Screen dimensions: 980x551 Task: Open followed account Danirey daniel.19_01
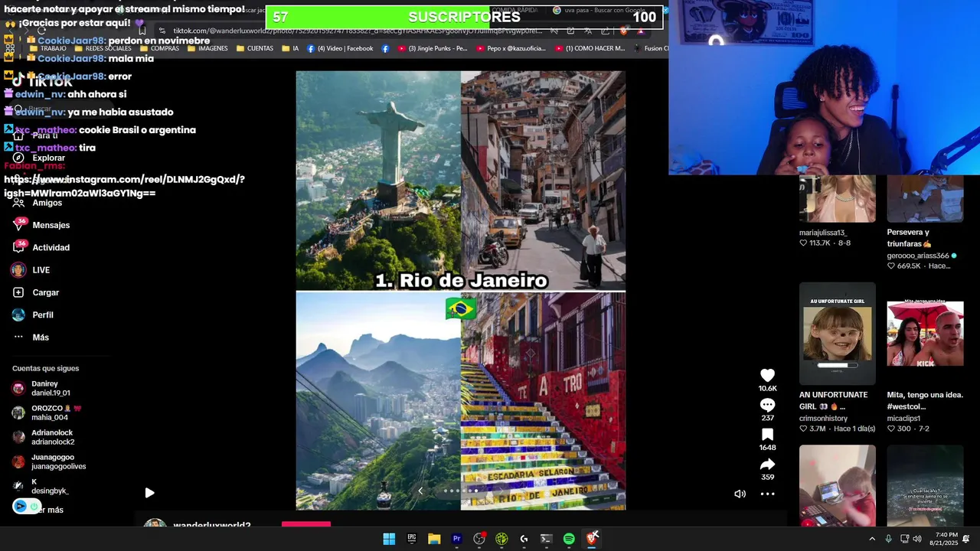pyautogui.click(x=51, y=388)
